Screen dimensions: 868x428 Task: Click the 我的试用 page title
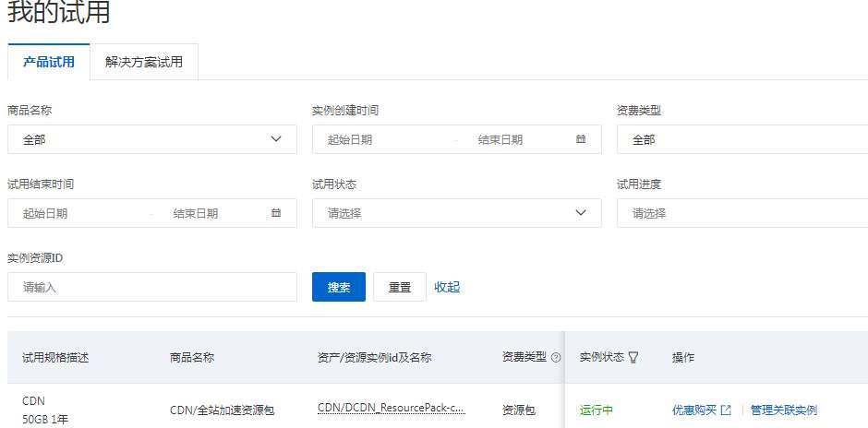click(x=59, y=12)
